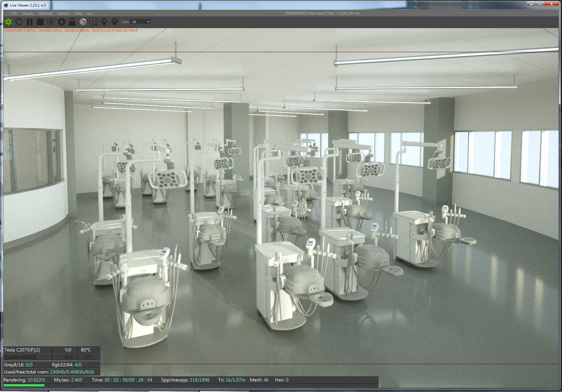Click the 80°C temperature value
The image size is (562, 392).
(86, 350)
